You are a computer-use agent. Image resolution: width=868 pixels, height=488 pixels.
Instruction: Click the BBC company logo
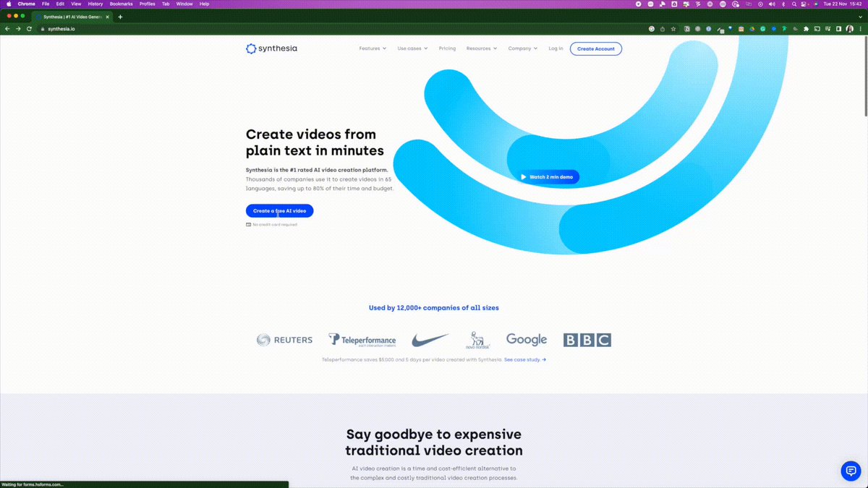pyautogui.click(x=587, y=340)
